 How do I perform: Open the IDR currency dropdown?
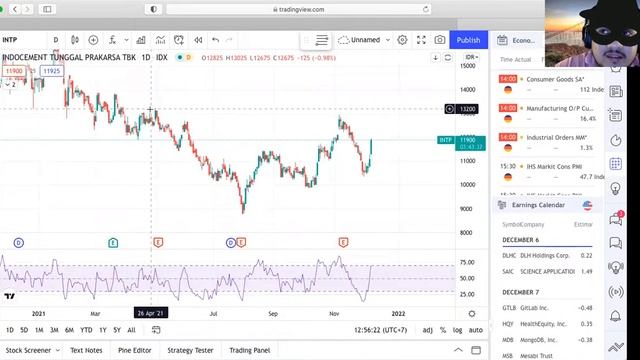coord(471,57)
